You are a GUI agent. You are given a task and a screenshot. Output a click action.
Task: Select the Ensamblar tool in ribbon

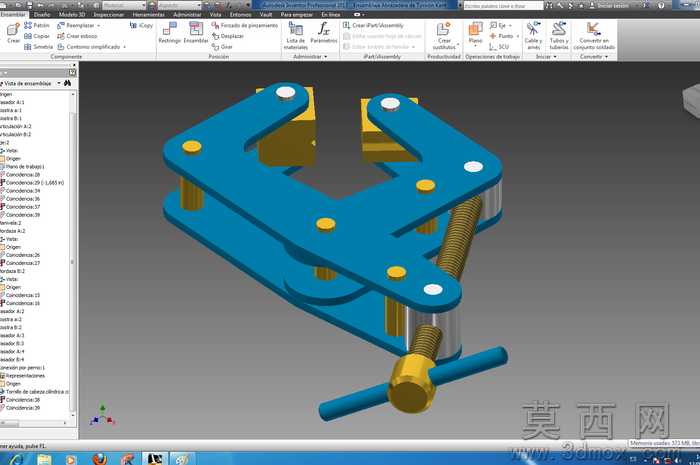196,33
